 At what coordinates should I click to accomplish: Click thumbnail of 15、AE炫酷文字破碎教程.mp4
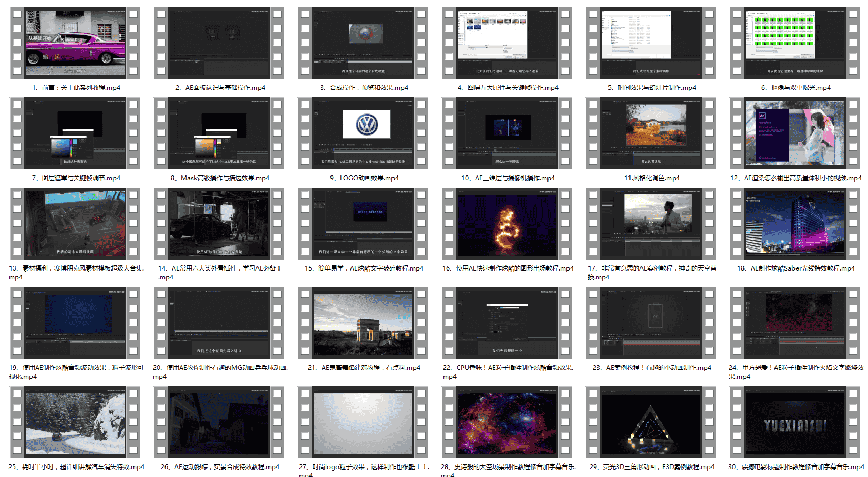click(x=363, y=224)
